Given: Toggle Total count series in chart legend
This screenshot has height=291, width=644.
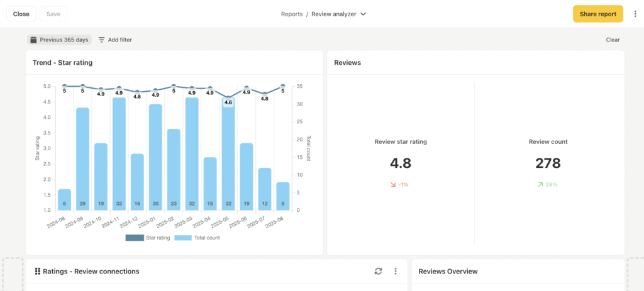Looking at the screenshot, I should click(x=197, y=238).
